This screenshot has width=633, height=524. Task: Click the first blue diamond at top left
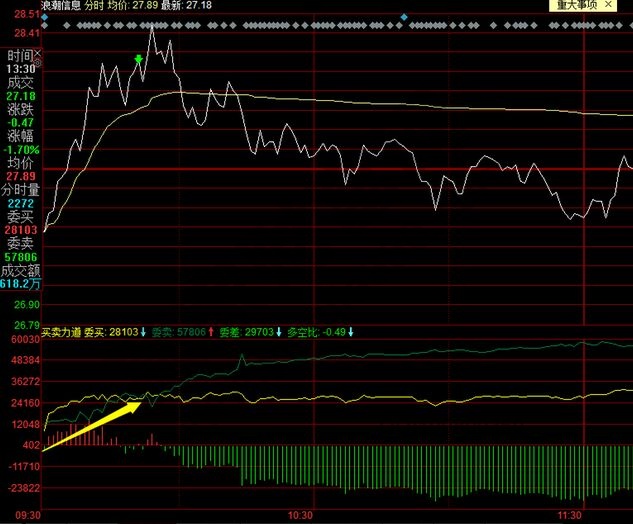point(44,17)
